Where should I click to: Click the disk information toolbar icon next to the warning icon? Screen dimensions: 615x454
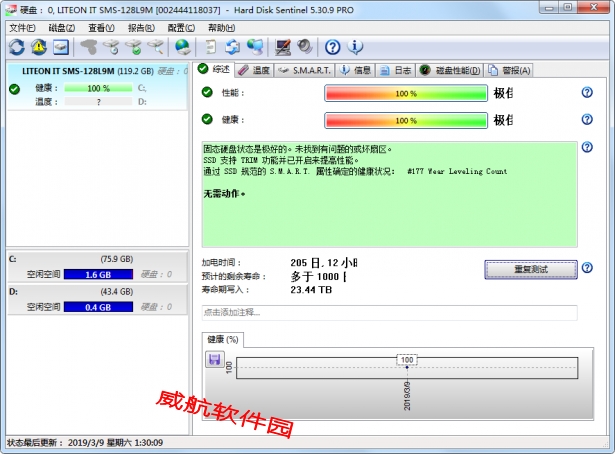pos(61,47)
